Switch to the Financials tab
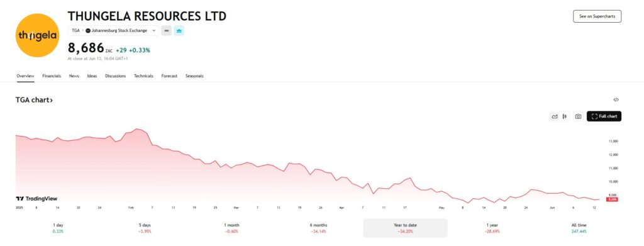Image resolution: width=644 pixels, height=246 pixels. click(52, 76)
